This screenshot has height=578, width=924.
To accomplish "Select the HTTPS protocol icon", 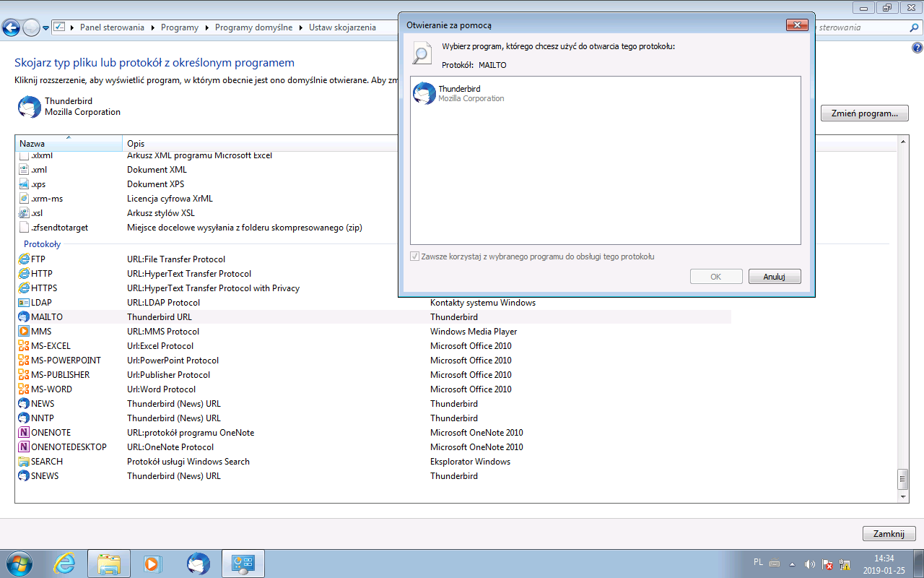I will point(24,288).
